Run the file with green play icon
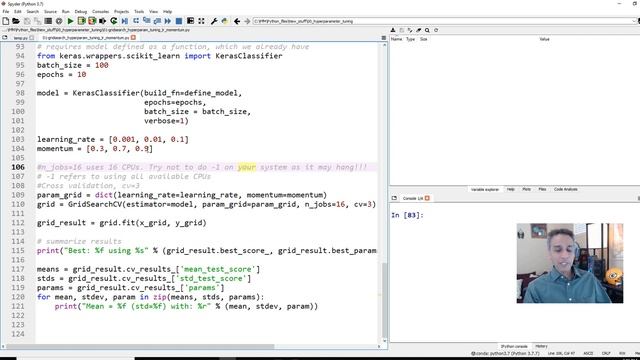Screen dimensions: 640x360 tap(71, 21)
